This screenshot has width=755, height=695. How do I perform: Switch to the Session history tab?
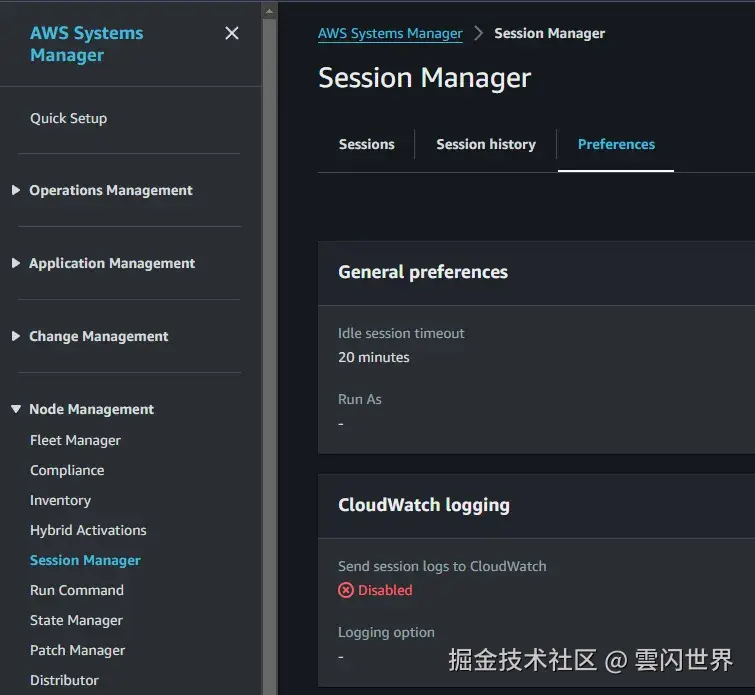click(486, 144)
